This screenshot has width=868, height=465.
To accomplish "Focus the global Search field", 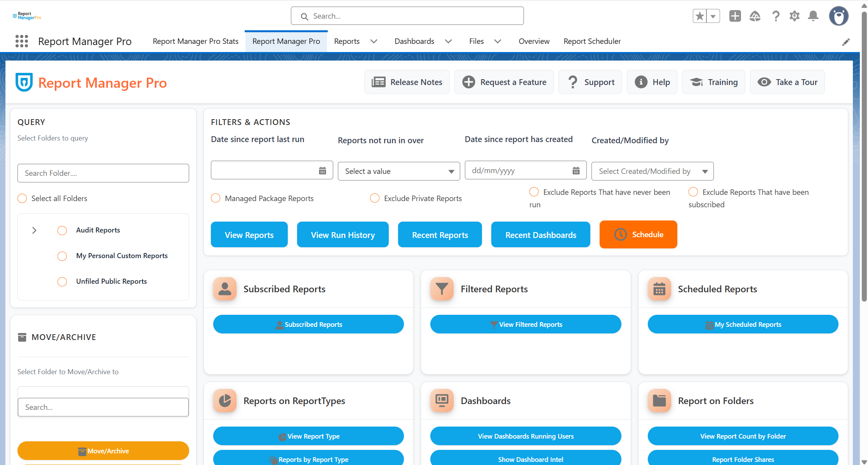I will 407,16.
